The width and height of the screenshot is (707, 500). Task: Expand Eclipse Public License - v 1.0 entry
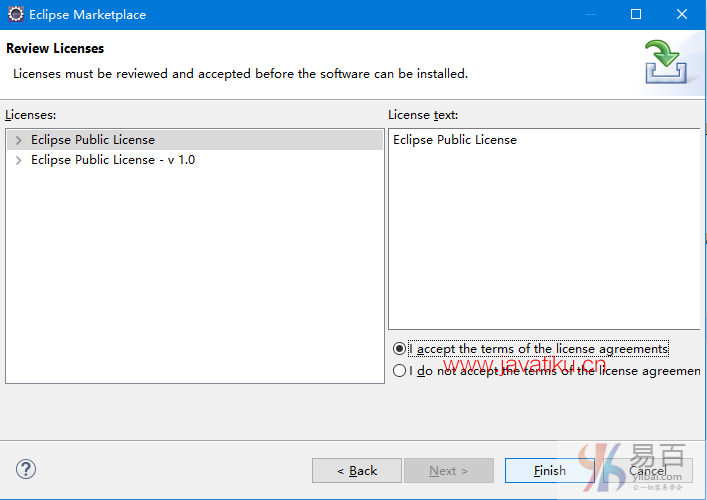(x=18, y=160)
